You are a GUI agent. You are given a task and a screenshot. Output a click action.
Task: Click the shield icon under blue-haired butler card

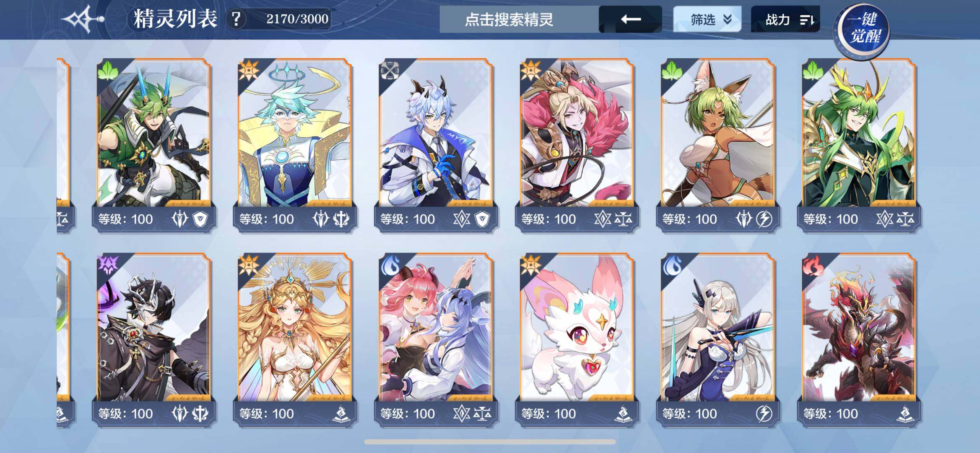(x=482, y=219)
